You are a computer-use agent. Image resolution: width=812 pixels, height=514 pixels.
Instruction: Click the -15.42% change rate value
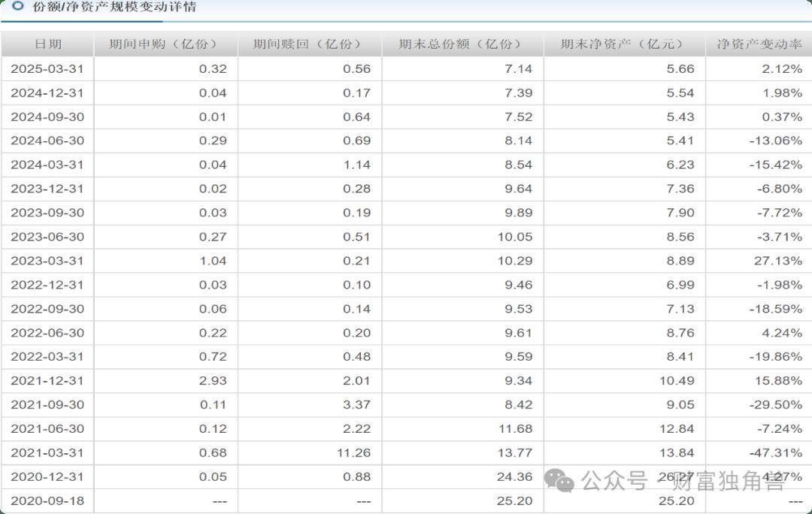tap(776, 165)
